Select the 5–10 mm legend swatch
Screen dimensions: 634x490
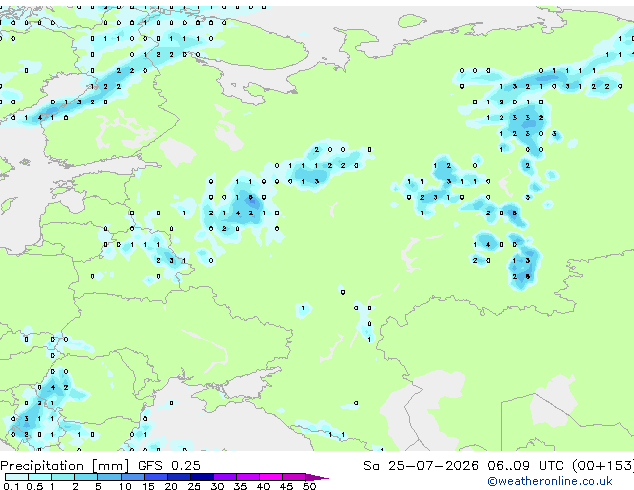click(x=109, y=477)
